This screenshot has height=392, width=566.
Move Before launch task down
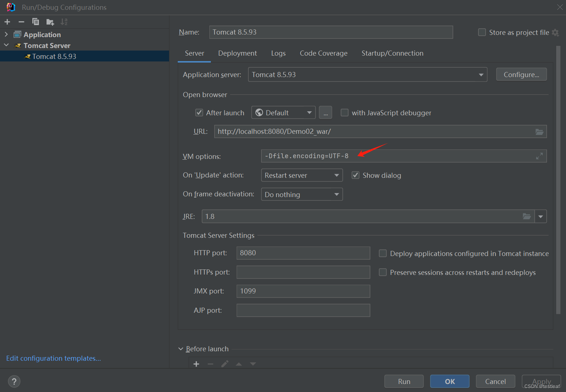(253, 364)
